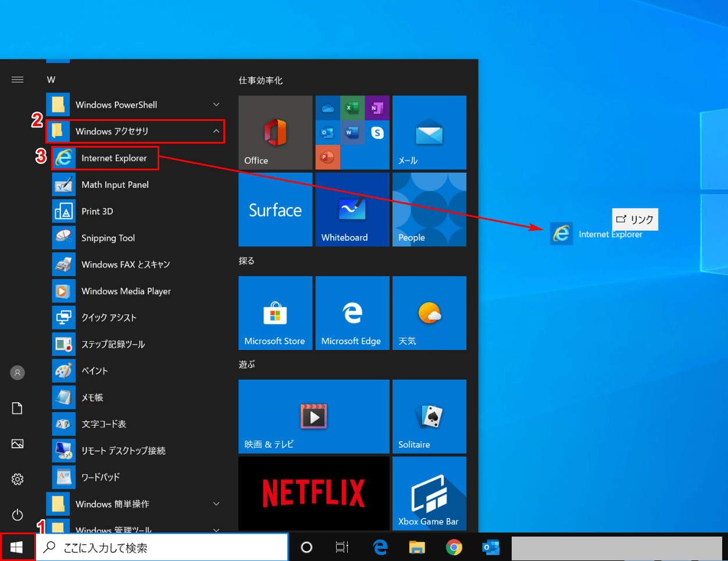The width and height of the screenshot is (728, 561).
Task: Focus the ここに入力して検索 search box
Action: (x=162, y=547)
